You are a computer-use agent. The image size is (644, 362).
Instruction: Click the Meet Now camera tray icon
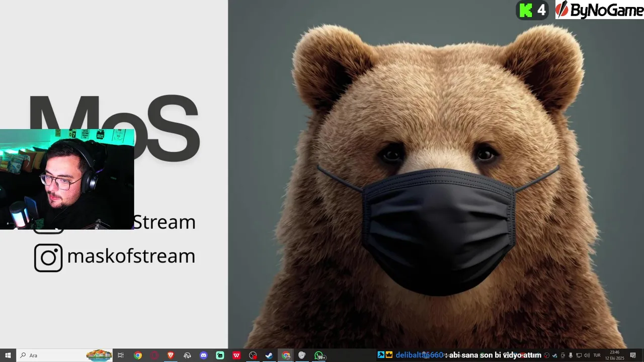point(562,355)
